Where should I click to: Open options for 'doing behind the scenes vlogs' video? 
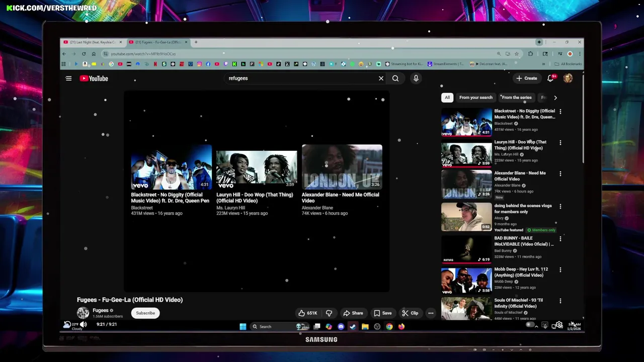(x=560, y=206)
